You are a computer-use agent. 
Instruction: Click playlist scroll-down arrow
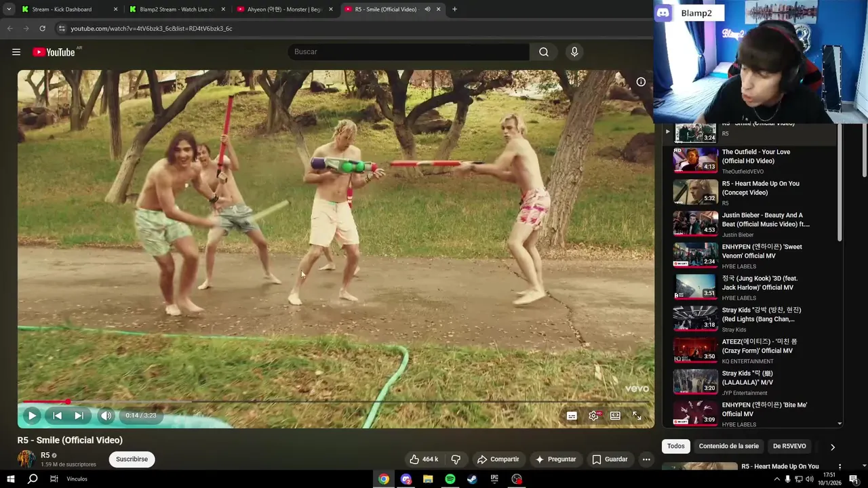[840, 424]
